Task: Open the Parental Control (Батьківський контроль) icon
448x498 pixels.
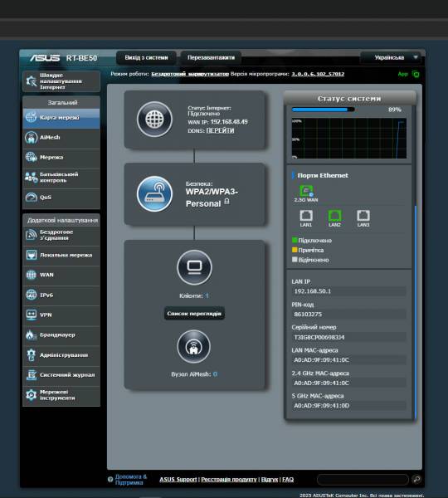Action: 32,178
